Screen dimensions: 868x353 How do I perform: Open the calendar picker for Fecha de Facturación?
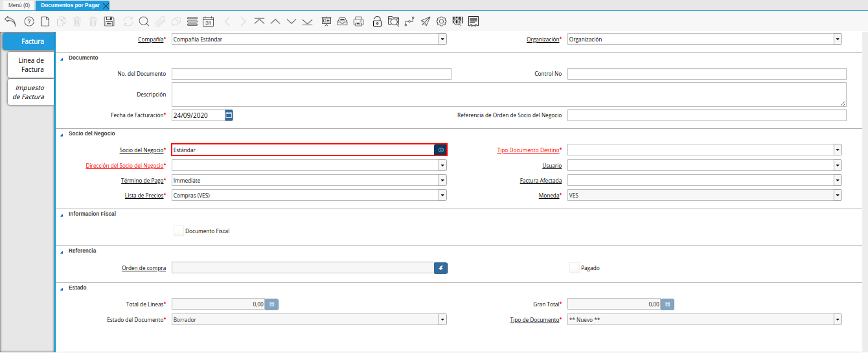pos(229,115)
